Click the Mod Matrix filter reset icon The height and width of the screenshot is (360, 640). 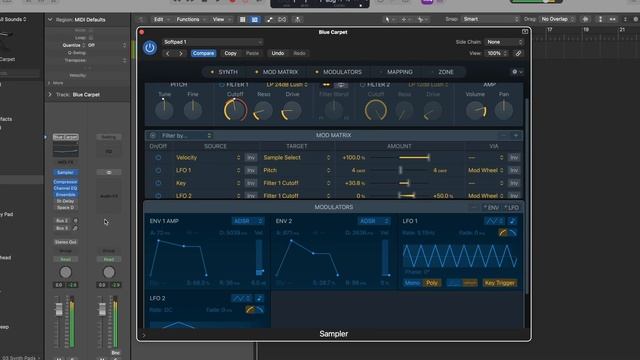pyautogui.click(x=153, y=136)
